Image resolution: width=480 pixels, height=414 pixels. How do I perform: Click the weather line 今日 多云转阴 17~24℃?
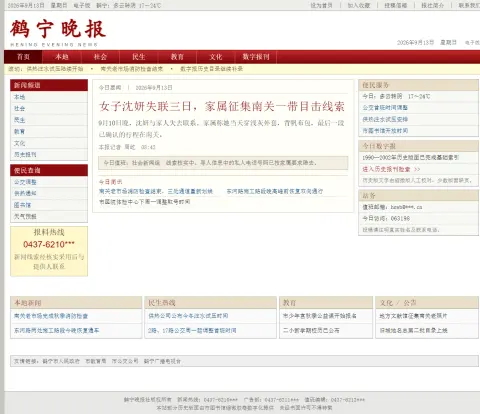(x=396, y=96)
